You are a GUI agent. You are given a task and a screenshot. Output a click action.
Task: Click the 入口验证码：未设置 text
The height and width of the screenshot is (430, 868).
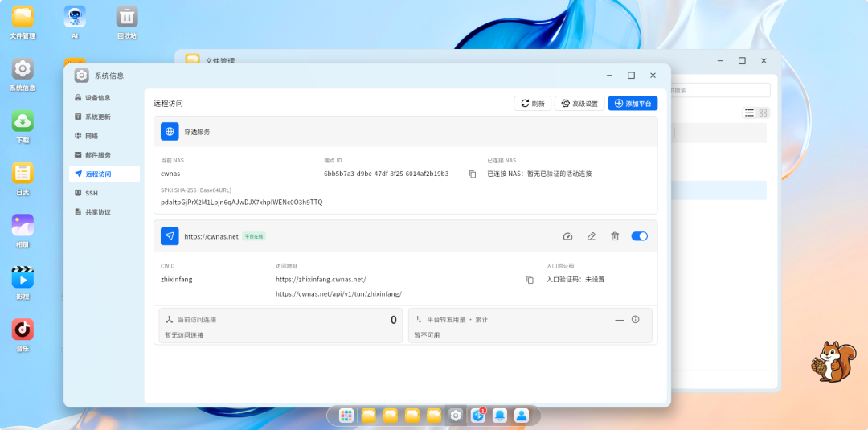click(575, 280)
